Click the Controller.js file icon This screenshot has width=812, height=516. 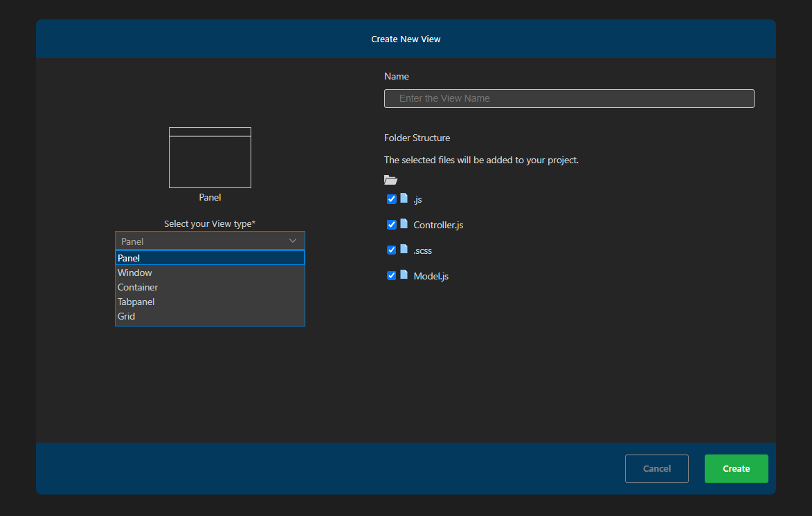(x=405, y=223)
